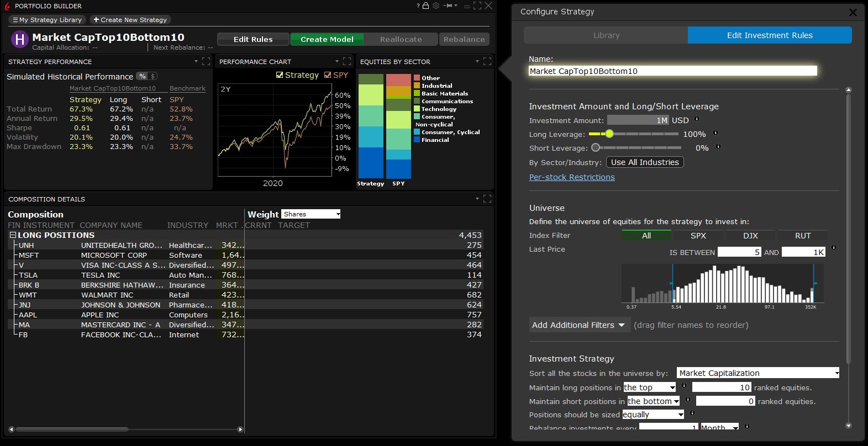This screenshot has height=446, width=868.
Task: Click the info icon next to 'equally' sizing
Action: click(692, 412)
